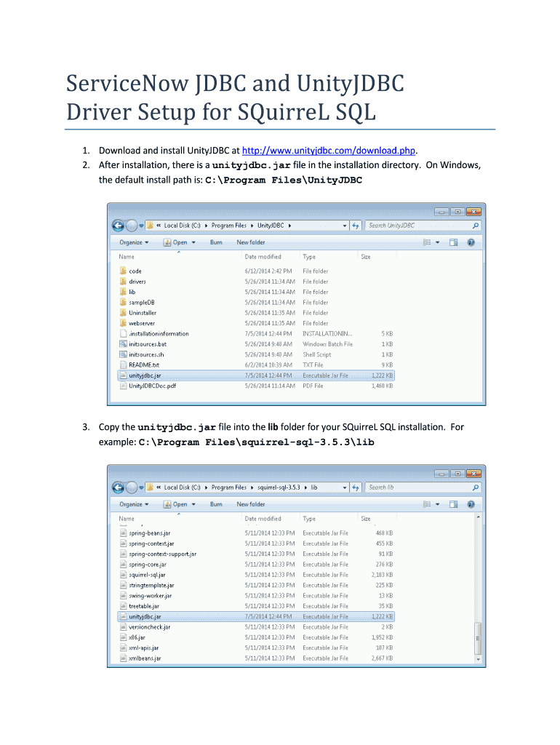Click Back arrow in UnityJDBC Explorer window
Image resolution: width=560 pixels, height=745 pixels.
(118, 226)
